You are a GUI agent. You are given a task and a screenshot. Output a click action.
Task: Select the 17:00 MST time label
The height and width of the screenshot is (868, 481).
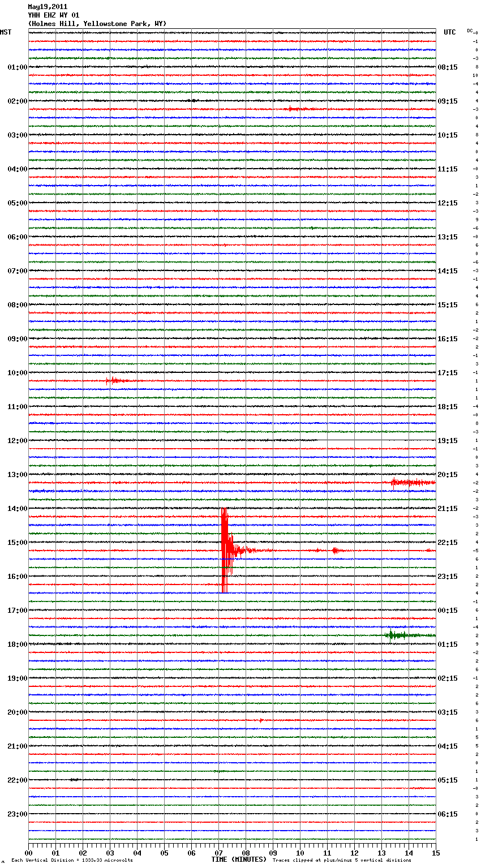coord(18,611)
